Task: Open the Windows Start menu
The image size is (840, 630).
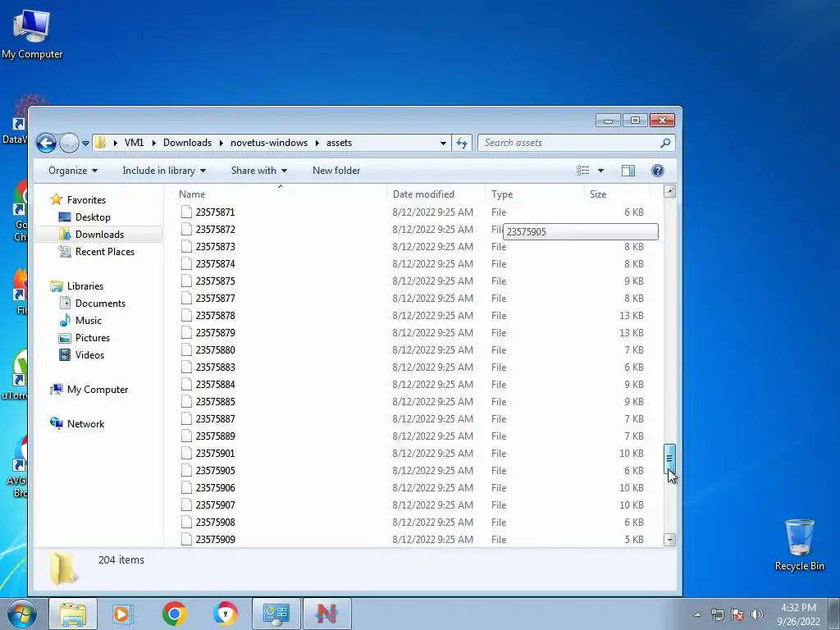Action: 21,614
